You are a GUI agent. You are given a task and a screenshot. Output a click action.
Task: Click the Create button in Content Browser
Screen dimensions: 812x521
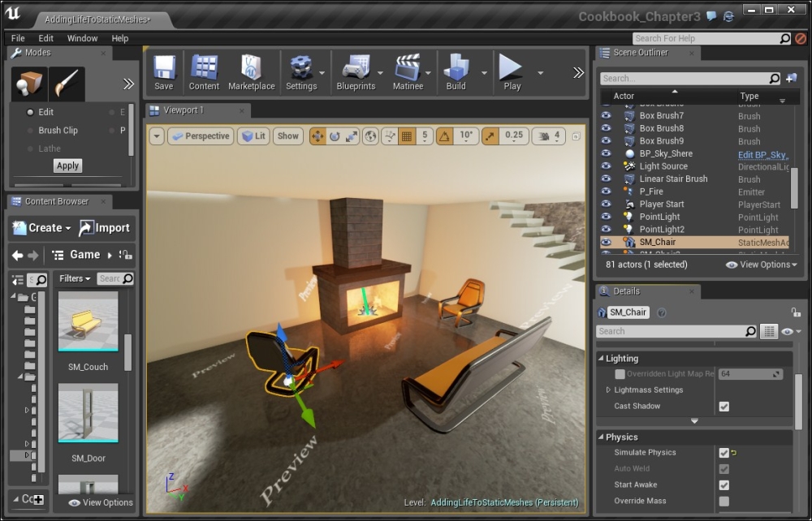pos(41,228)
